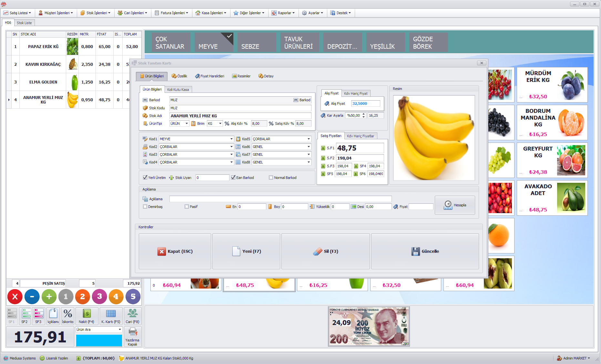The height and width of the screenshot is (364, 601).
Task: Select the orange number 4 circle
Action: (116, 297)
